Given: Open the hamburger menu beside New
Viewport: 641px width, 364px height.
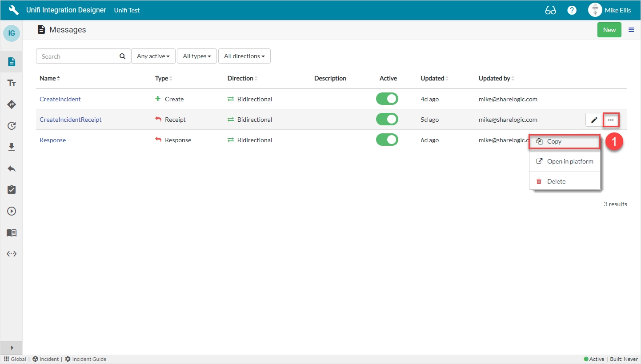Looking at the screenshot, I should (631, 30).
